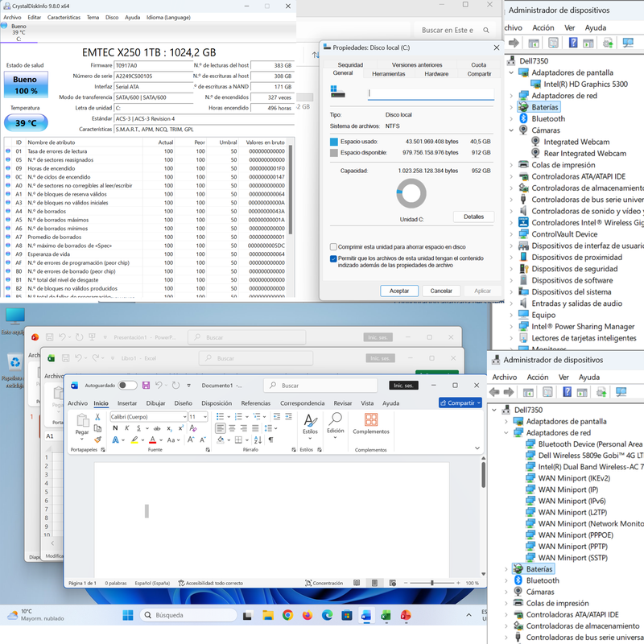Click the Copy icon in Word's Portapapeles group
The image size is (644, 644).
(x=97, y=428)
